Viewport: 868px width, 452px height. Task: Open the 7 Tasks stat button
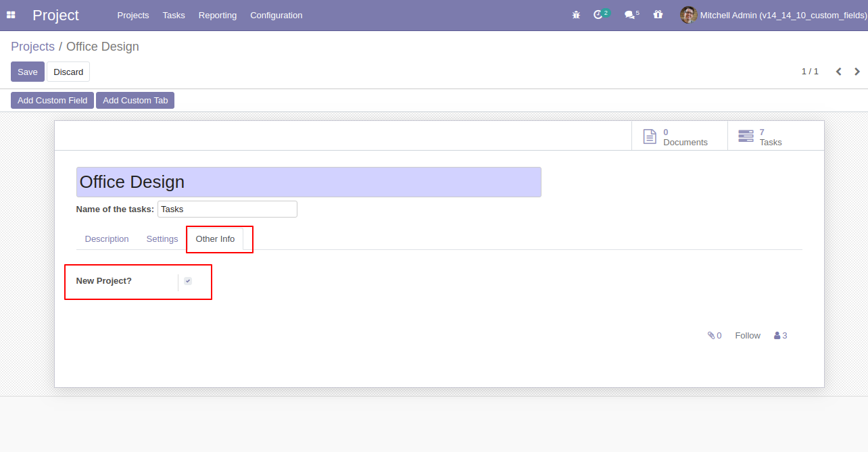click(775, 136)
